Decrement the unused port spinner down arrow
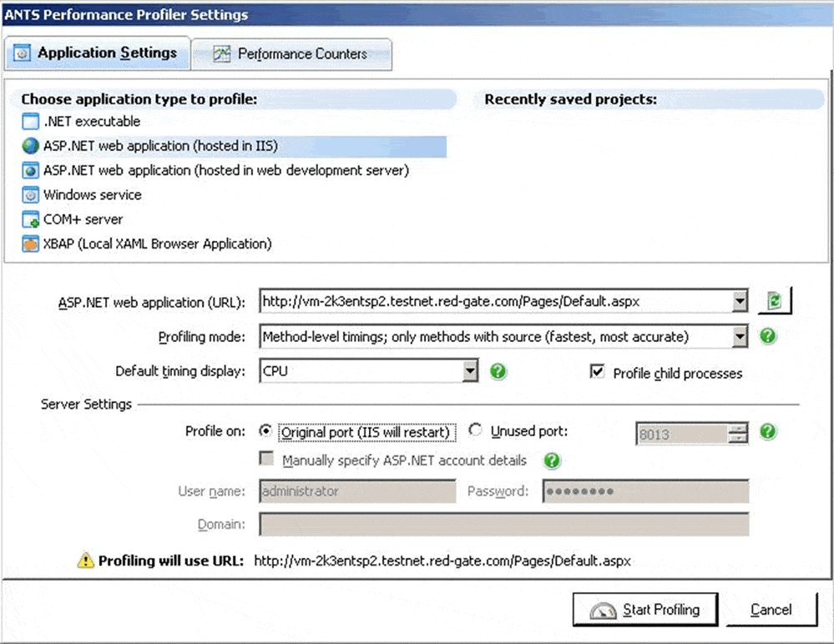The image size is (834, 644). [738, 438]
